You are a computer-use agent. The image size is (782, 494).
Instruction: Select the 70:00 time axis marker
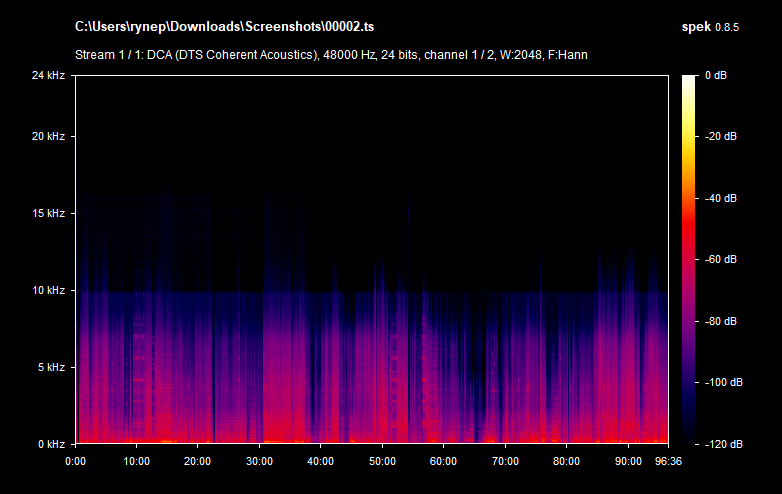click(505, 461)
